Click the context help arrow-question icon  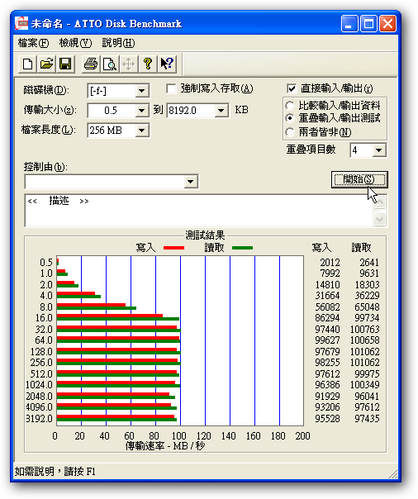[x=167, y=64]
